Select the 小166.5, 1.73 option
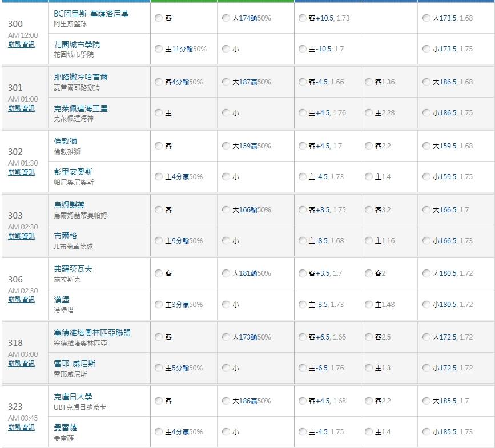 [426, 241]
